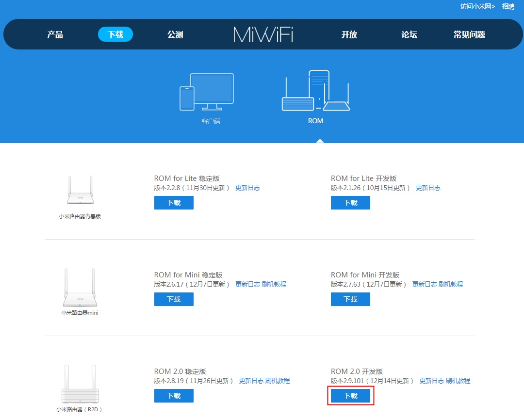Open 刷机教程 for ROM 2.0 稳定版

(278, 381)
